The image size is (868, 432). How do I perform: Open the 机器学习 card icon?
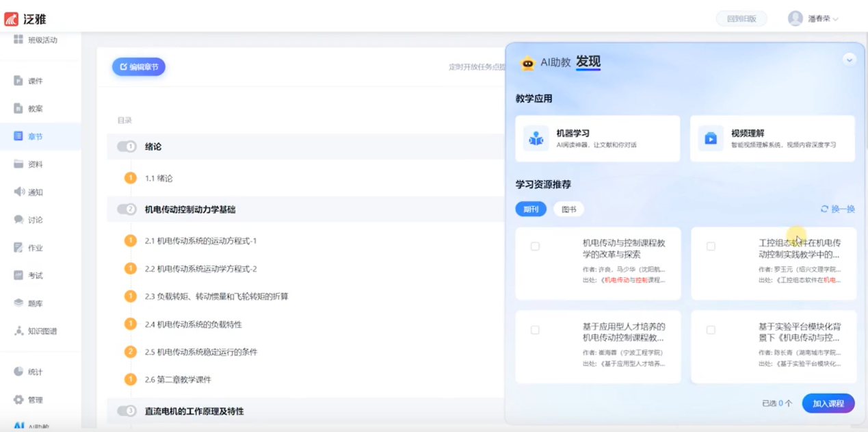[x=536, y=138]
